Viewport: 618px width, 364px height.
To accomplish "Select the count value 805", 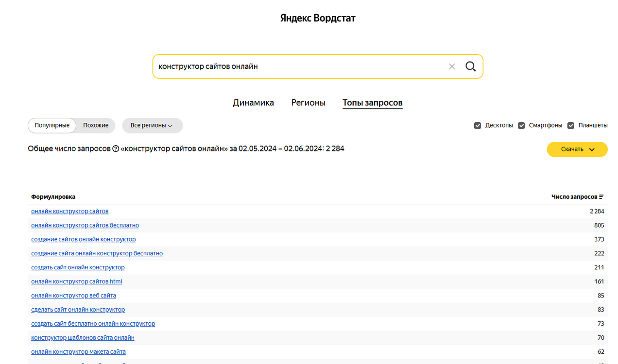I will 599,225.
